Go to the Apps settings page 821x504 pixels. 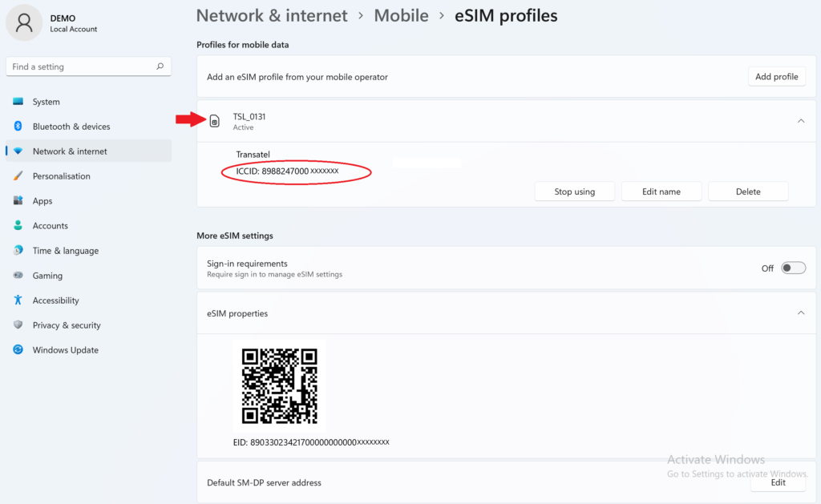point(88,200)
